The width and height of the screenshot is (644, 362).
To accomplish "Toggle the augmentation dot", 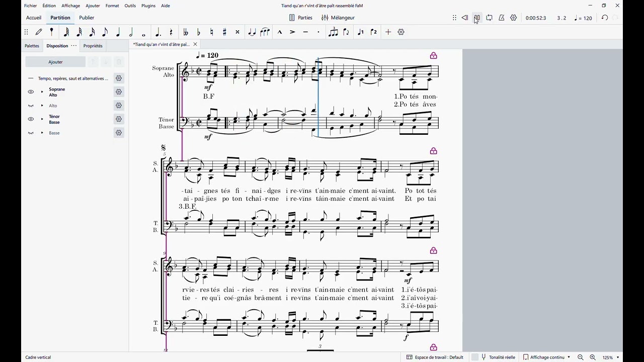I will click(158, 32).
